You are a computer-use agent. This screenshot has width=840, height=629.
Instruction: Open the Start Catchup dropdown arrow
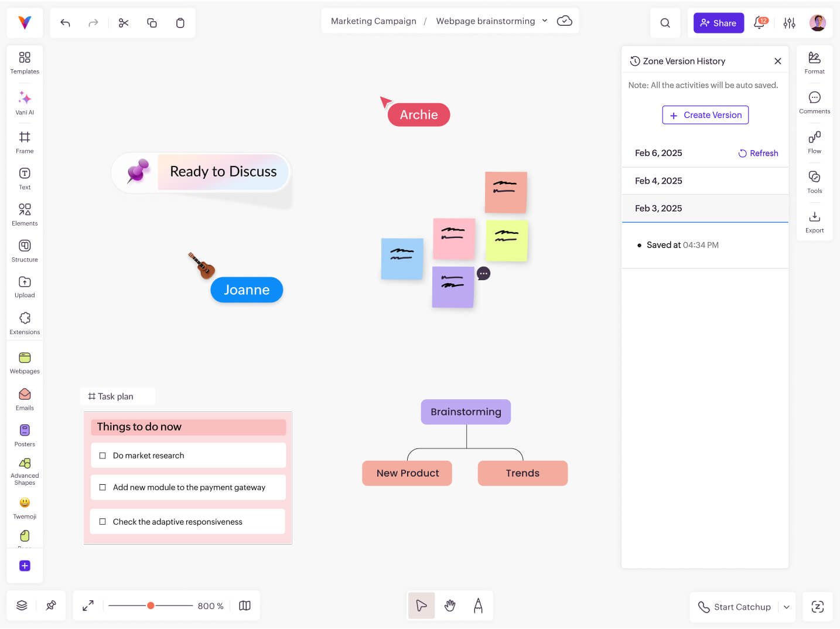click(786, 607)
